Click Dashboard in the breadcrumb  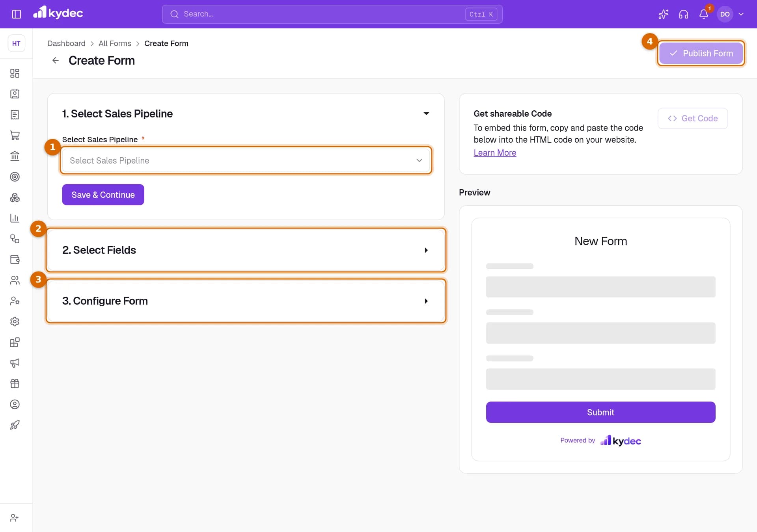coord(66,43)
